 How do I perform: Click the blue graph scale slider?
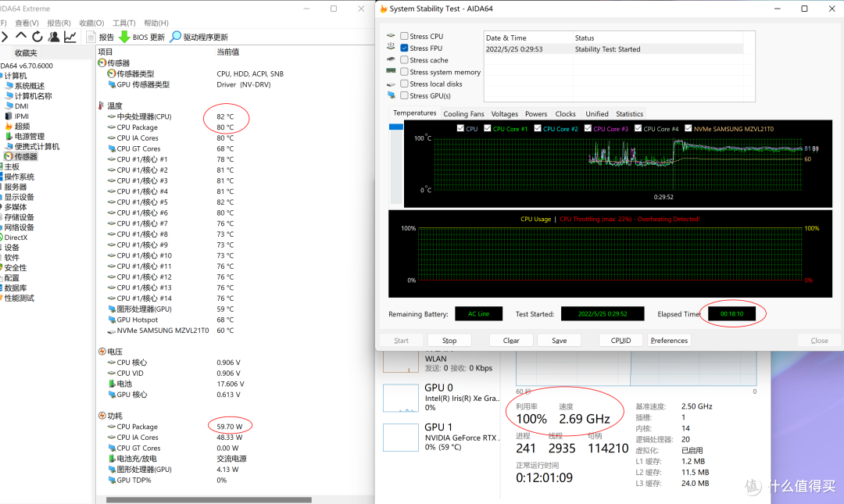tap(395, 127)
